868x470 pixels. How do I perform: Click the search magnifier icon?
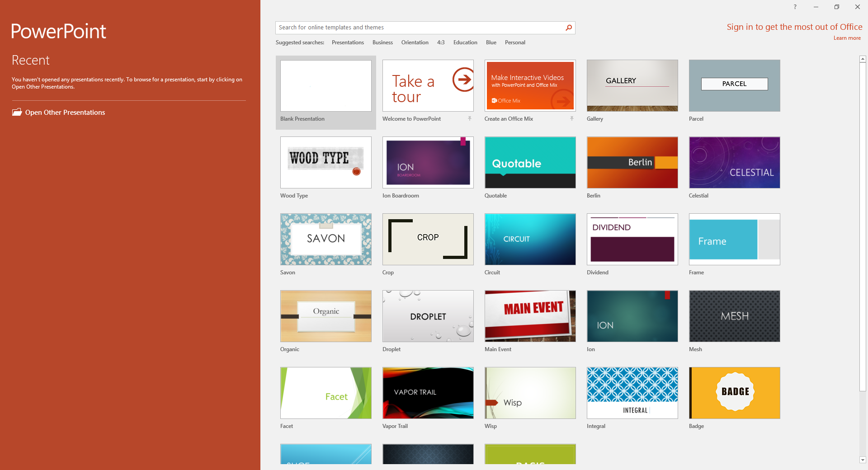569,28
